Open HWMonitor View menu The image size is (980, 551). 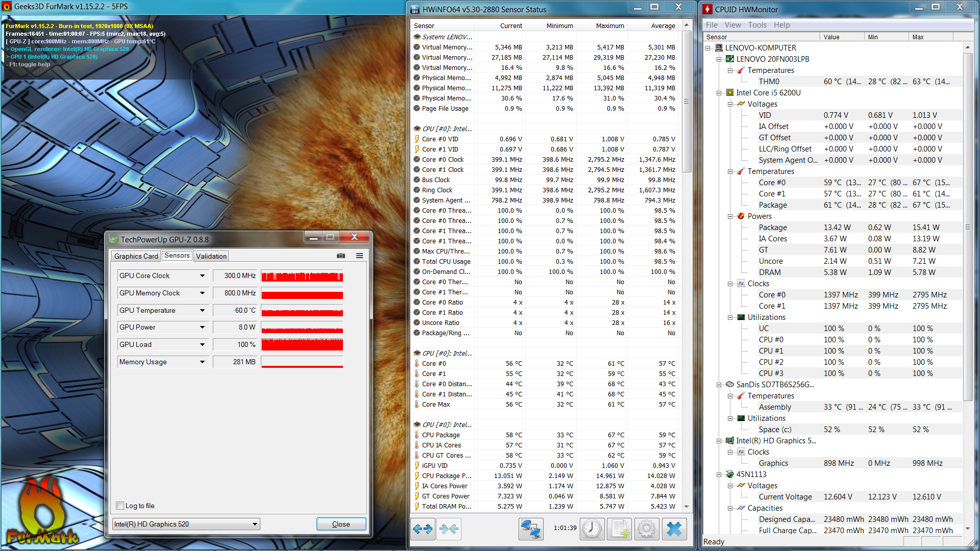click(x=732, y=25)
